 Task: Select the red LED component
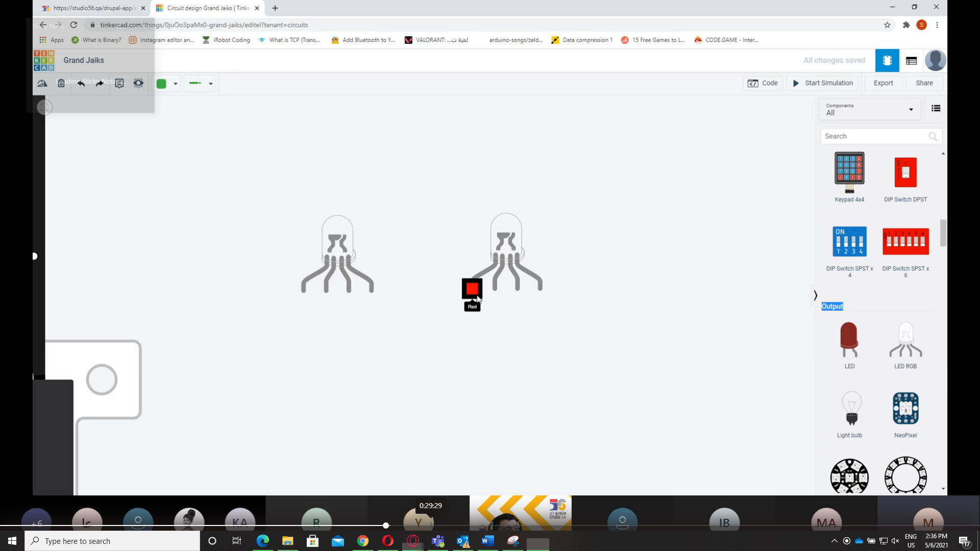[849, 345]
